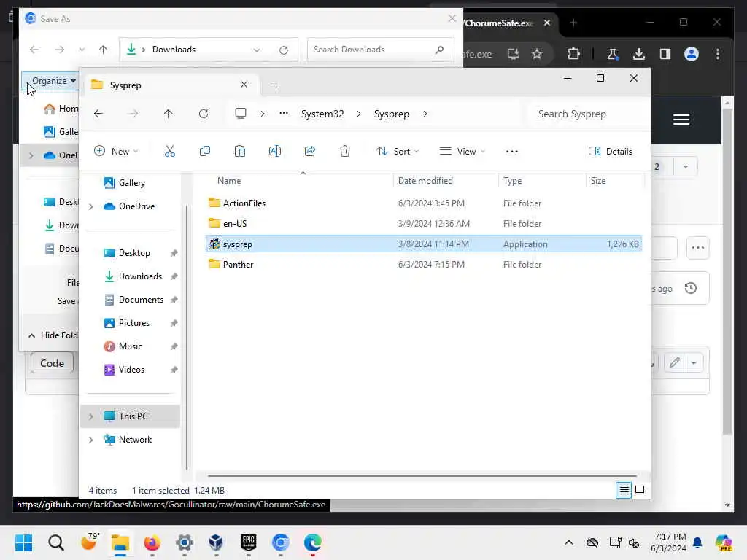Open the Sort dropdown menu

pos(398,152)
